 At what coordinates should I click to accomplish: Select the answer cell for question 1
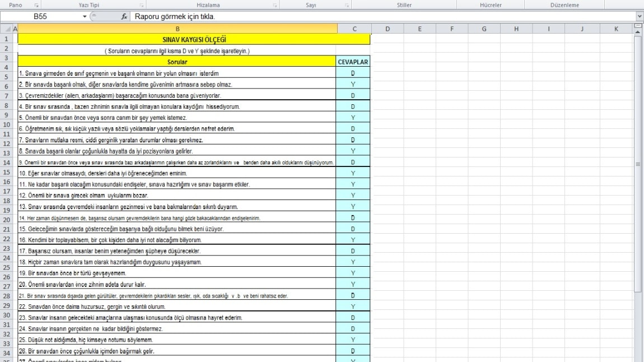coord(353,73)
